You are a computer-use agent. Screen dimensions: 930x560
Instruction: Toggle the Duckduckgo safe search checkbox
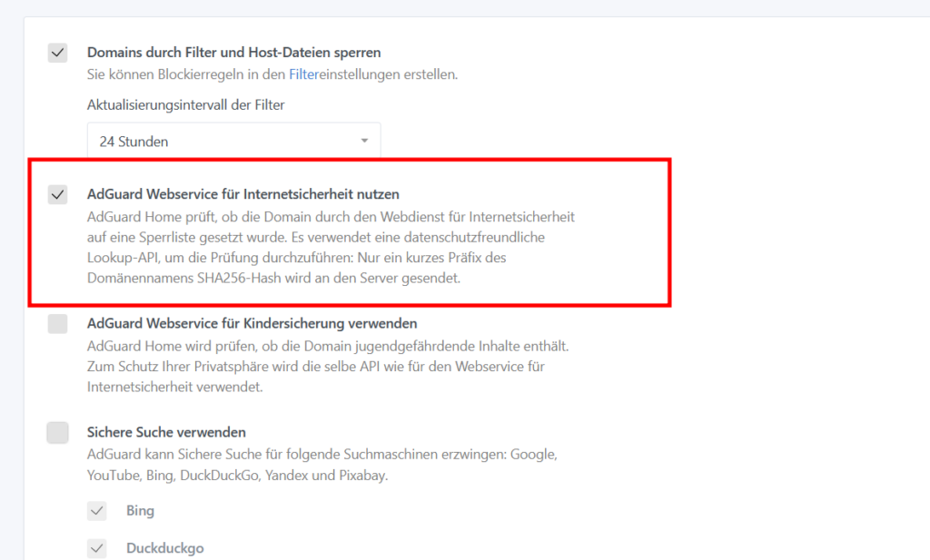(96, 548)
